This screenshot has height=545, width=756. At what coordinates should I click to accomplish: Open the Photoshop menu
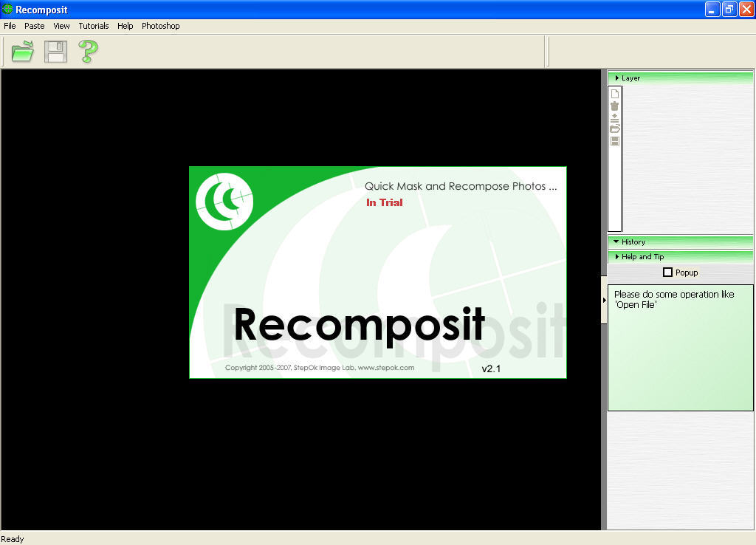(x=160, y=26)
